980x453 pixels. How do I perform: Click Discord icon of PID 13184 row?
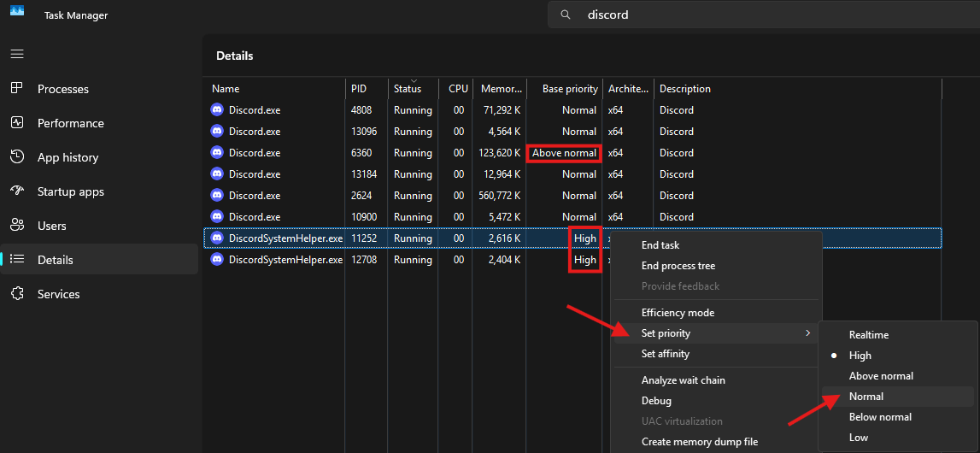pyautogui.click(x=217, y=174)
